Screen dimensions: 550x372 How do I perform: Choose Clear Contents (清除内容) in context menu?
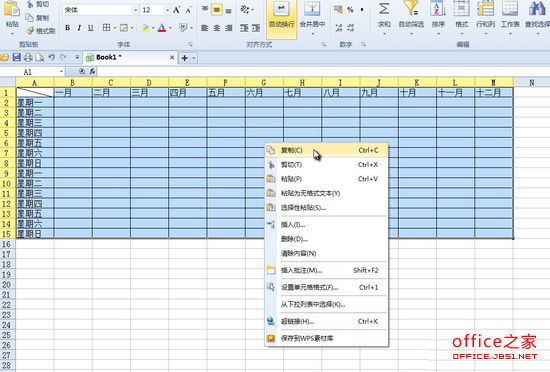(327, 253)
